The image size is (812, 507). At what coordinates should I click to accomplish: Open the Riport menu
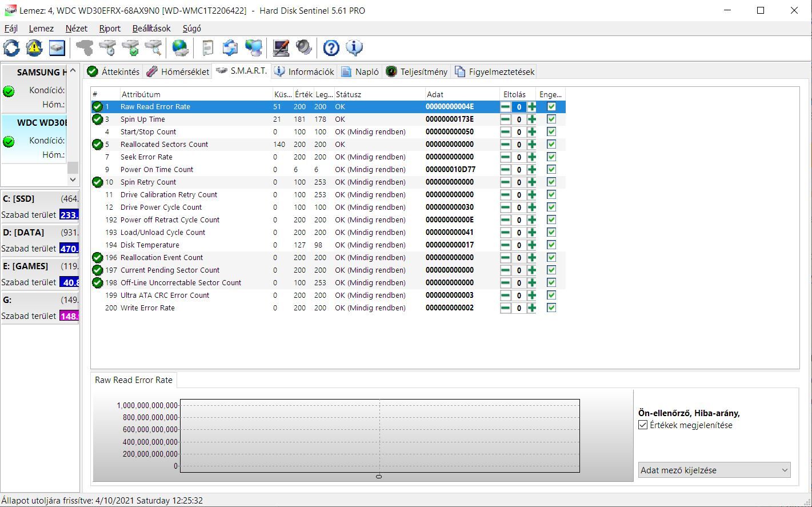coord(110,29)
